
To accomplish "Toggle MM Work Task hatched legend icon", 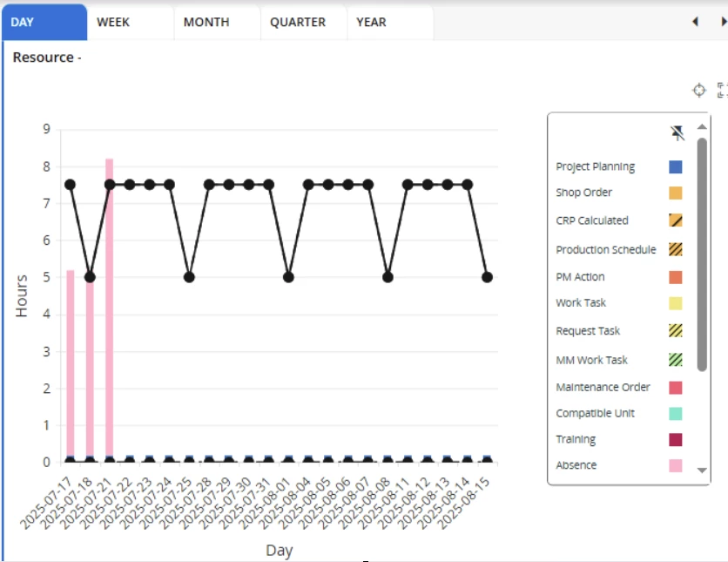I will point(675,360).
